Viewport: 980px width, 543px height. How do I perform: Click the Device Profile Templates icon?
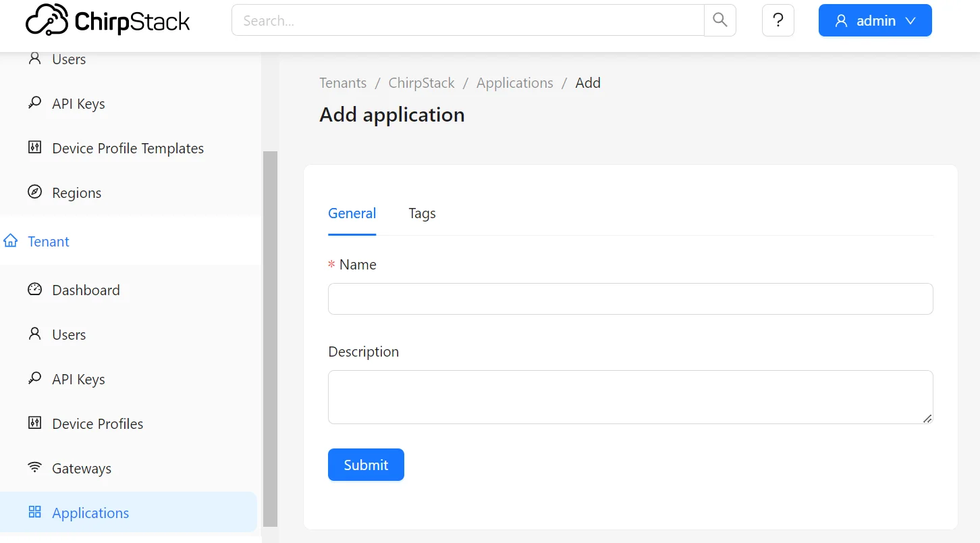coord(34,148)
